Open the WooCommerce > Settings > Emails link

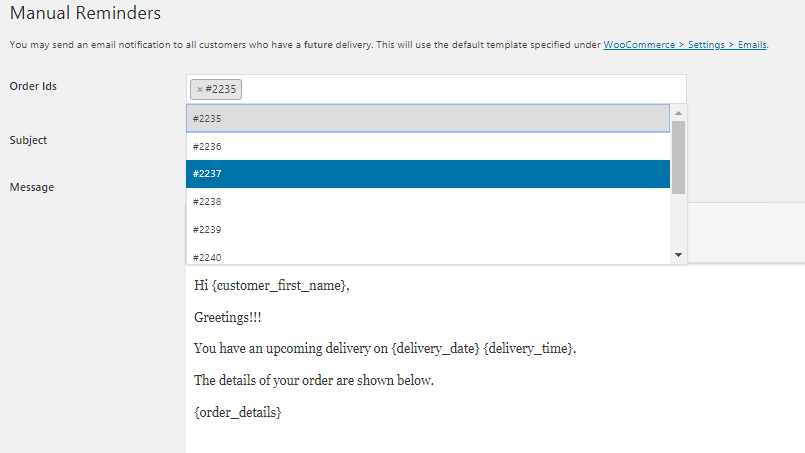click(x=685, y=45)
